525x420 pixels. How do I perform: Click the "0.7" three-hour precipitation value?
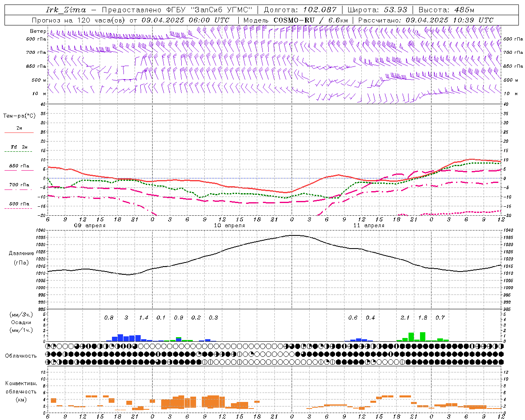440,318
